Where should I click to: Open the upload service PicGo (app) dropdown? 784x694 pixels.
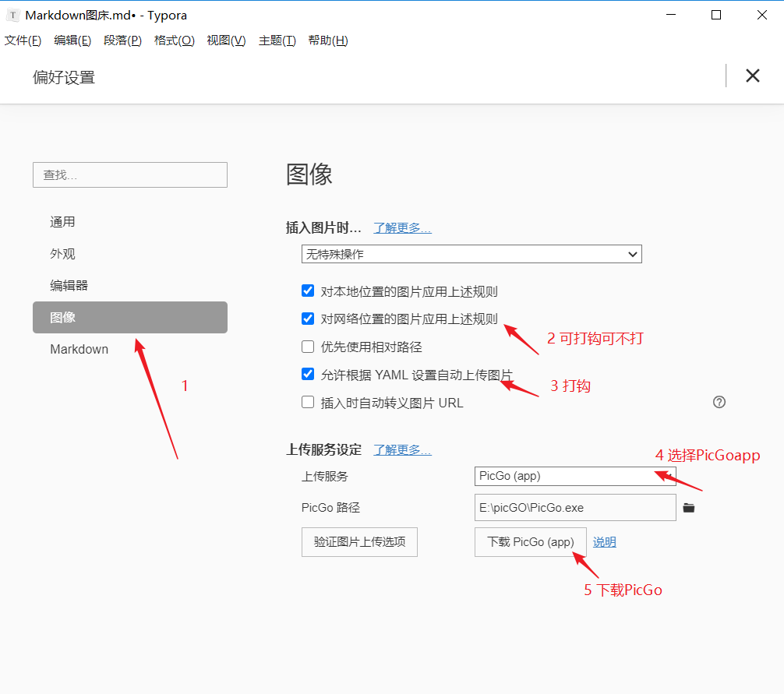pyautogui.click(x=575, y=476)
